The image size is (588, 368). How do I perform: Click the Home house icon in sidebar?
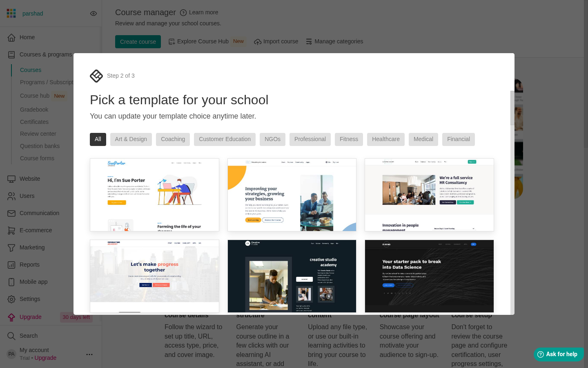pyautogui.click(x=11, y=37)
